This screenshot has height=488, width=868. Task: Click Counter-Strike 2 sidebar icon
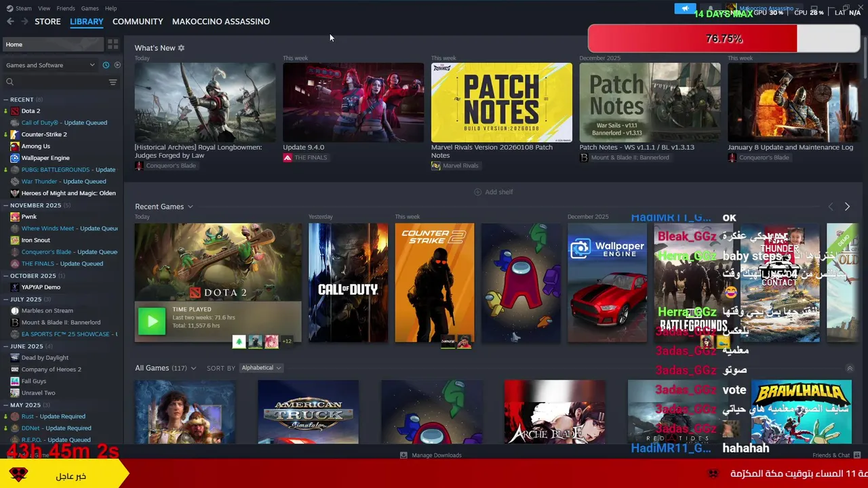[x=15, y=134]
